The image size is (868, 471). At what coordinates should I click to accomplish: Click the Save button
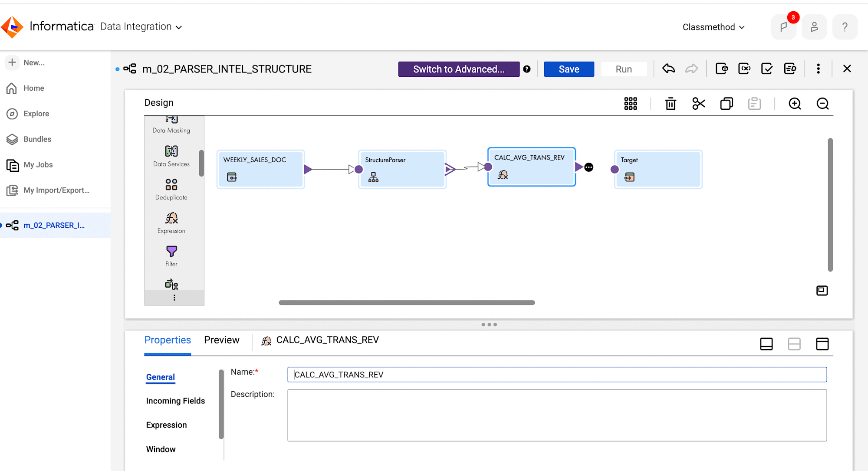pyautogui.click(x=569, y=69)
